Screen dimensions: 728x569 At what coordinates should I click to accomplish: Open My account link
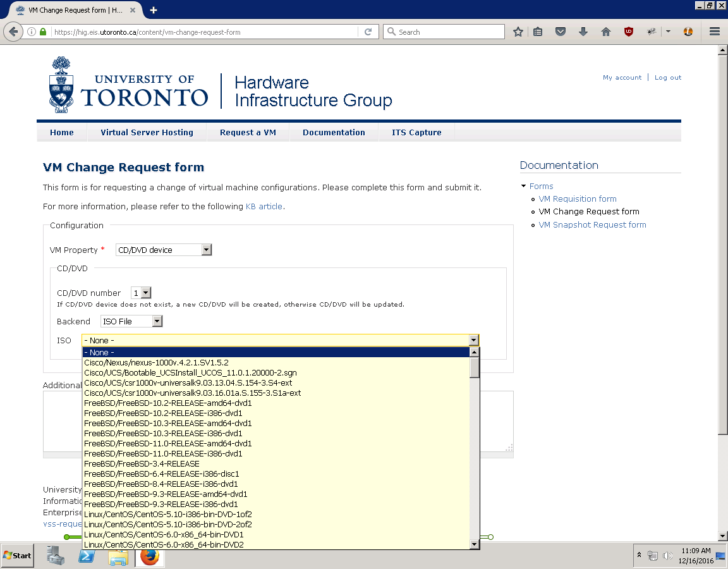[x=622, y=78]
